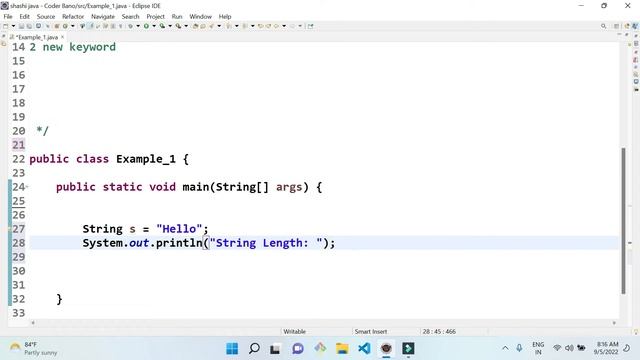Click the Open Perspective toolbar icon
Screen dimensions: 640x360
tap(616, 26)
